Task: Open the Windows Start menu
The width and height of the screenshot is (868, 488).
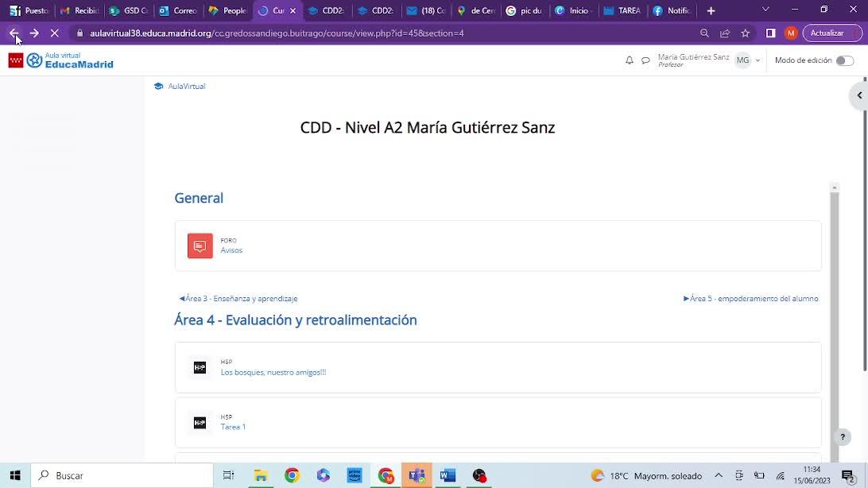Action: [x=15, y=475]
